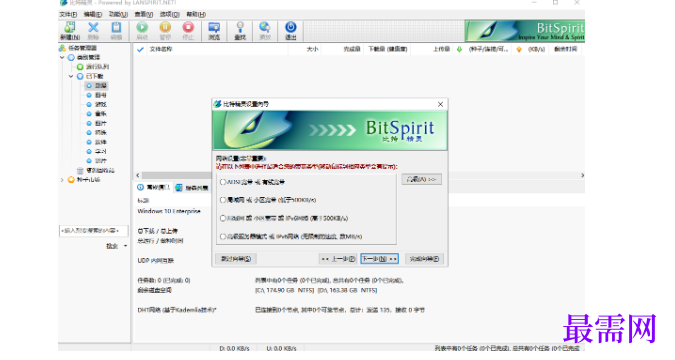Select LAN/IPv6 option above 500KB/s radio
Viewport: 675px width, 360px height.
tap(223, 218)
